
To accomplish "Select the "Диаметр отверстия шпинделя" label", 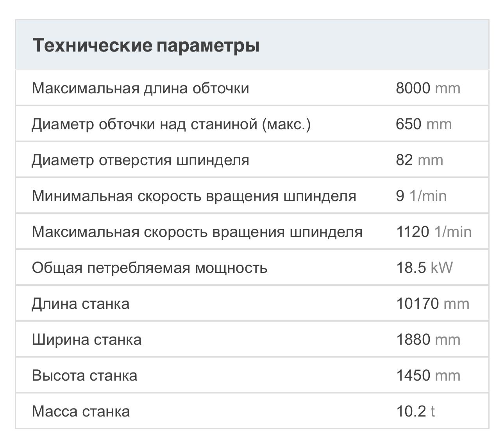I will tap(140, 160).
